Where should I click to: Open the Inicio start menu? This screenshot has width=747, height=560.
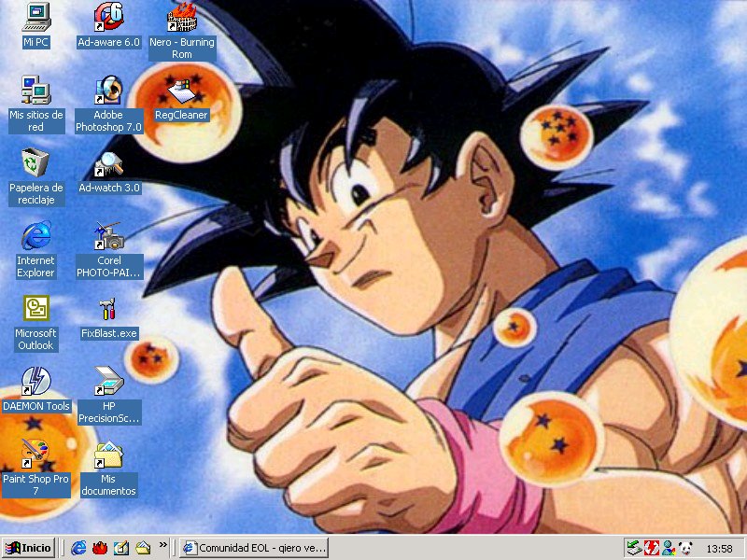pyautogui.click(x=29, y=548)
